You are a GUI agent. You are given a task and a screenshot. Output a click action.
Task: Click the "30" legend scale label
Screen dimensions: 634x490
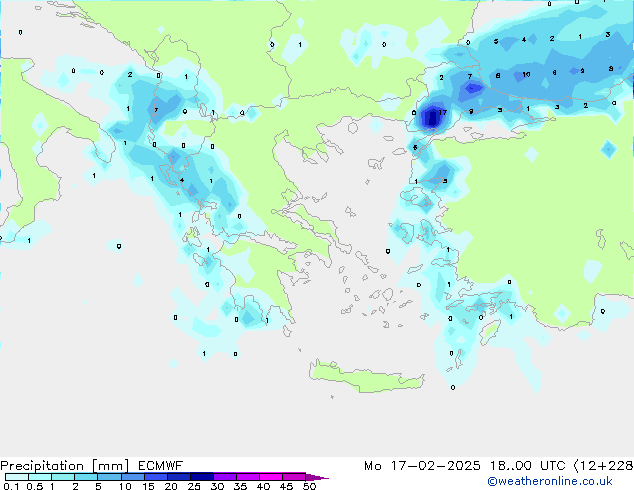coord(217,486)
